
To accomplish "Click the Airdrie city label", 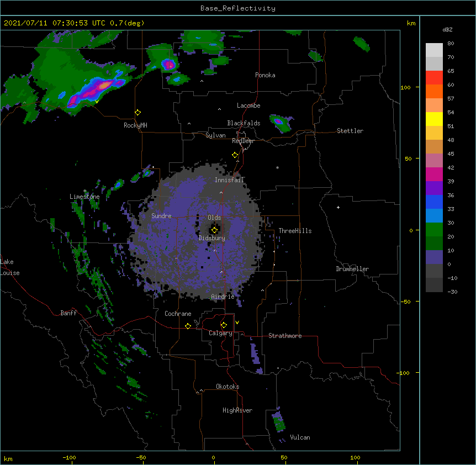I will 223,297.
